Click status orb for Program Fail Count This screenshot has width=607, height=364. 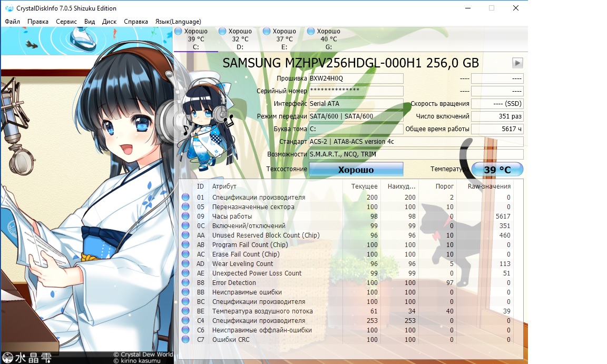tap(186, 245)
